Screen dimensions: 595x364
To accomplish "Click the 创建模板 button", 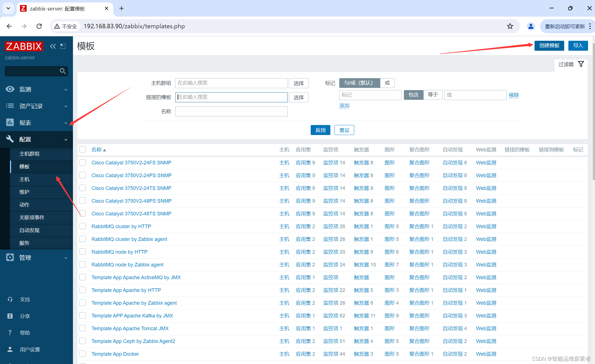I will coord(549,45).
